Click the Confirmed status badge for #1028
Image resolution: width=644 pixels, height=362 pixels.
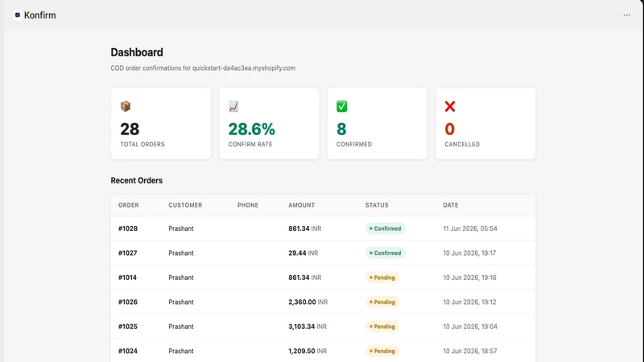coord(386,228)
